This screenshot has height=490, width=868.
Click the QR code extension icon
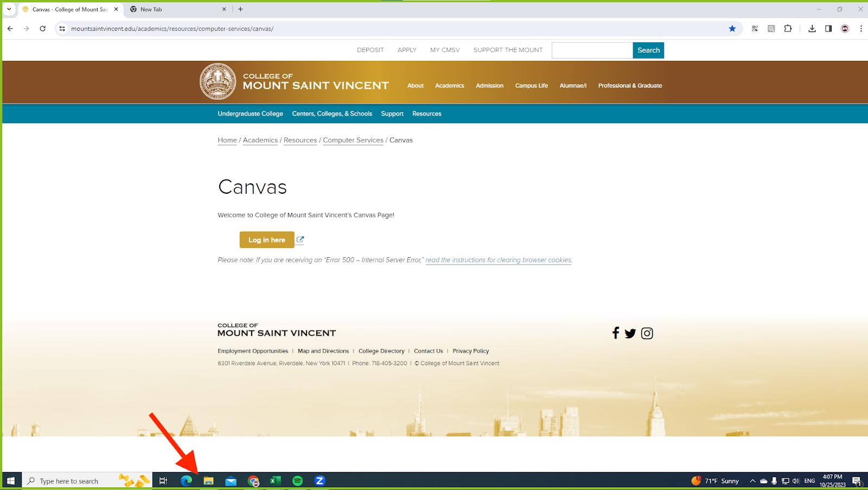(755, 29)
